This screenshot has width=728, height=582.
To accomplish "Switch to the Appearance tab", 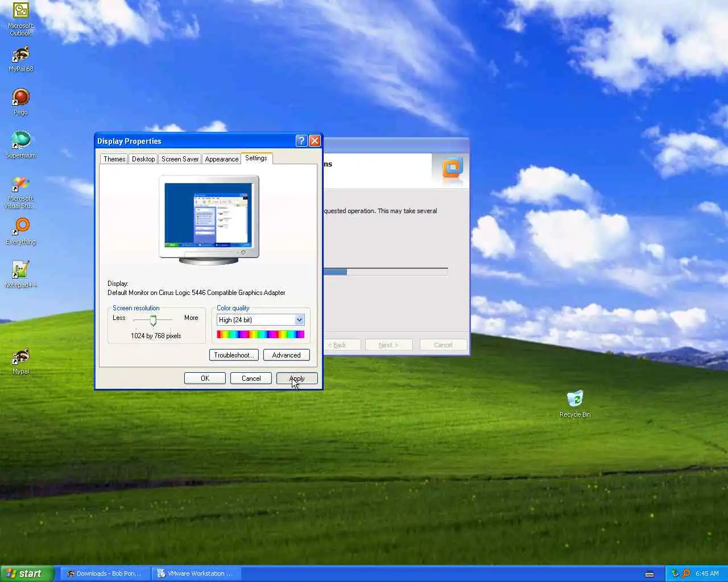I will (x=222, y=159).
